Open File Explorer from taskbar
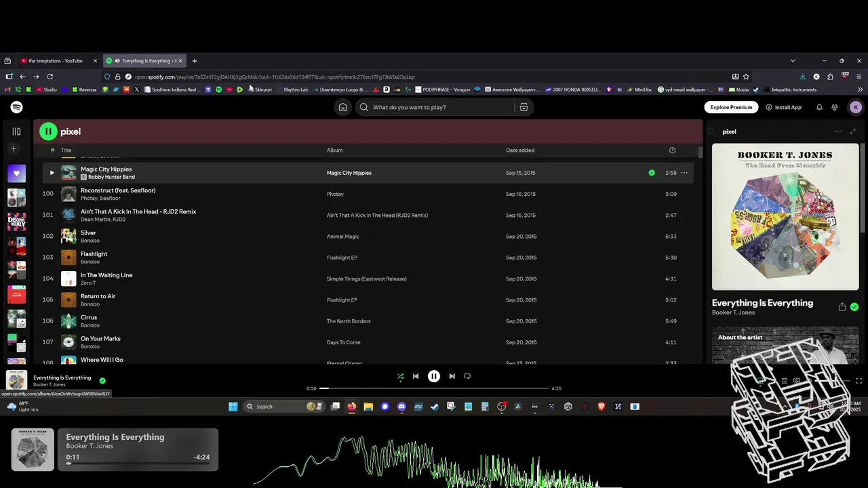868x488 pixels. point(368,407)
